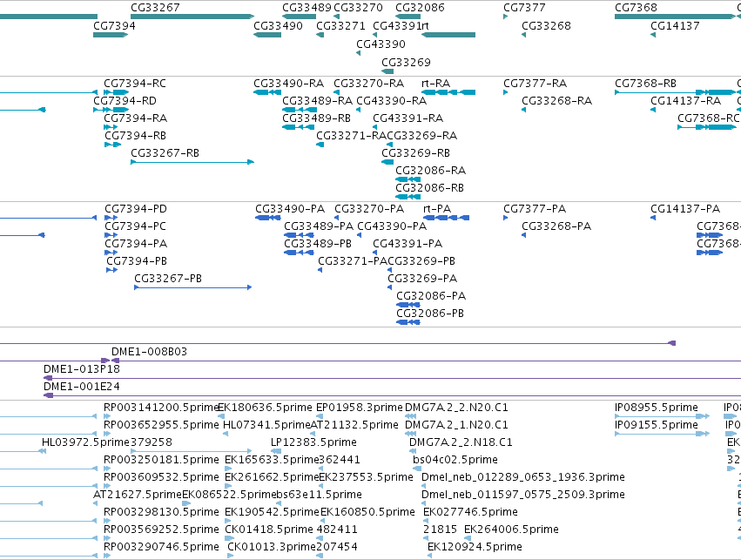Select the CG7394-PC protein label
This screenshot has width=741, height=560.
pyautogui.click(x=135, y=226)
